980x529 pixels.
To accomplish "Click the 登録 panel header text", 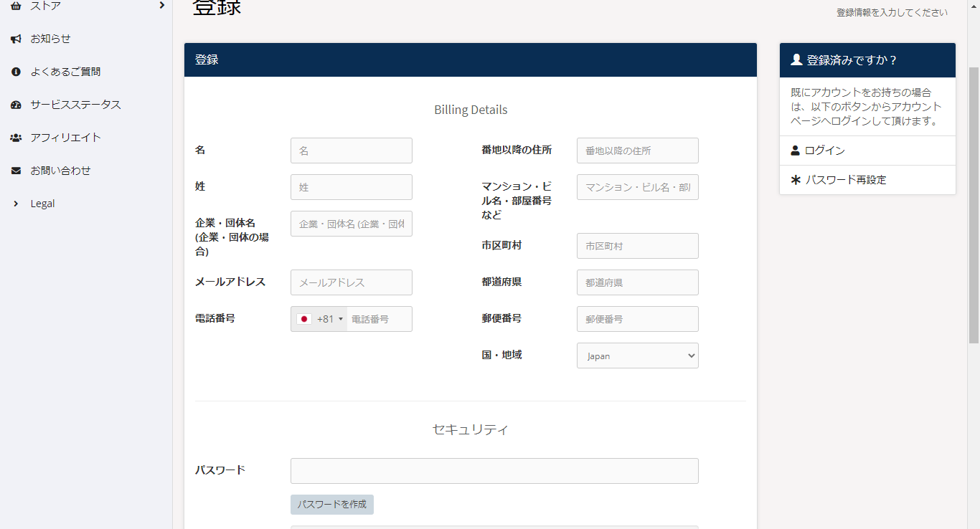I will [x=207, y=59].
